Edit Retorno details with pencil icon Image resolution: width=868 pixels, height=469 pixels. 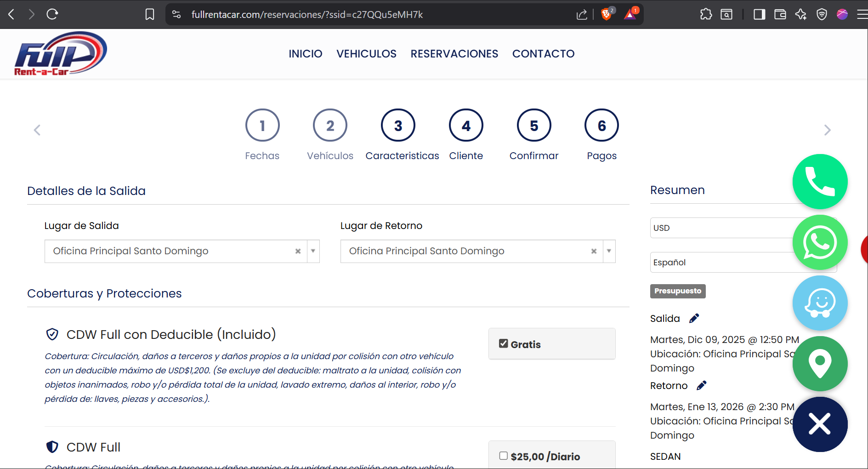tap(701, 385)
